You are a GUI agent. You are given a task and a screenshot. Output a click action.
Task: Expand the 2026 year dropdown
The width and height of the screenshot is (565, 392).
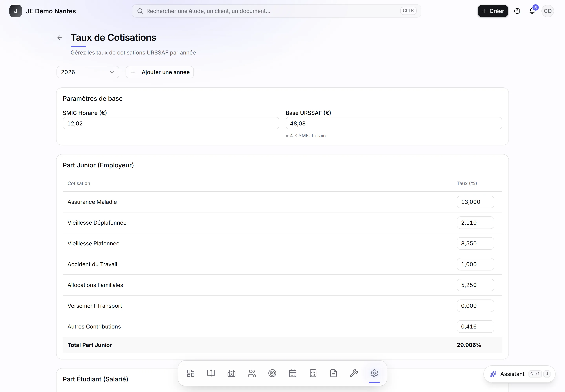88,72
